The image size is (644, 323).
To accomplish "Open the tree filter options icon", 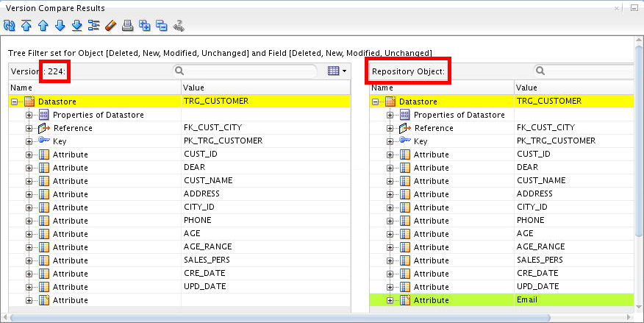I will point(93,26).
